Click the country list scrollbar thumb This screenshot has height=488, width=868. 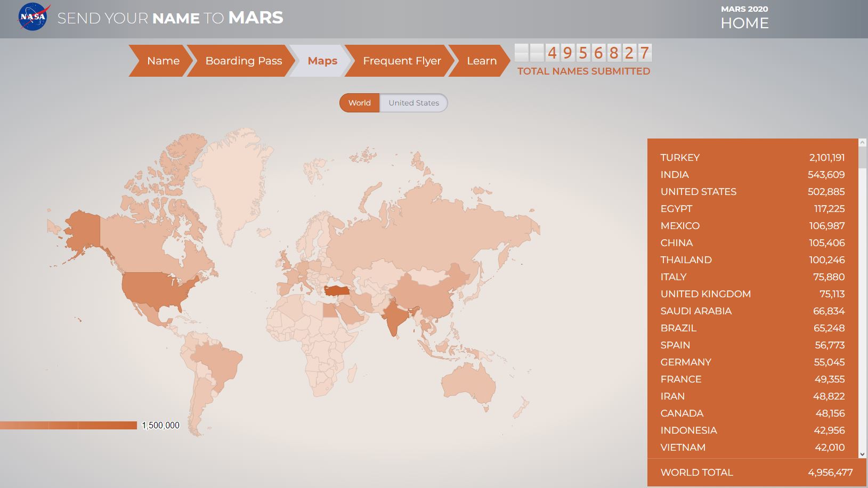click(x=863, y=158)
